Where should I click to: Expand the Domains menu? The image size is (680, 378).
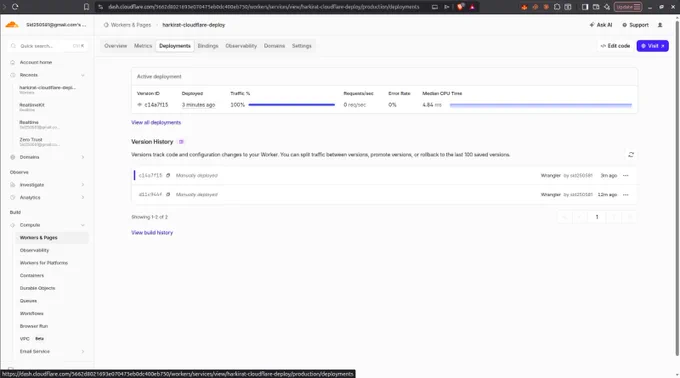click(x=83, y=157)
